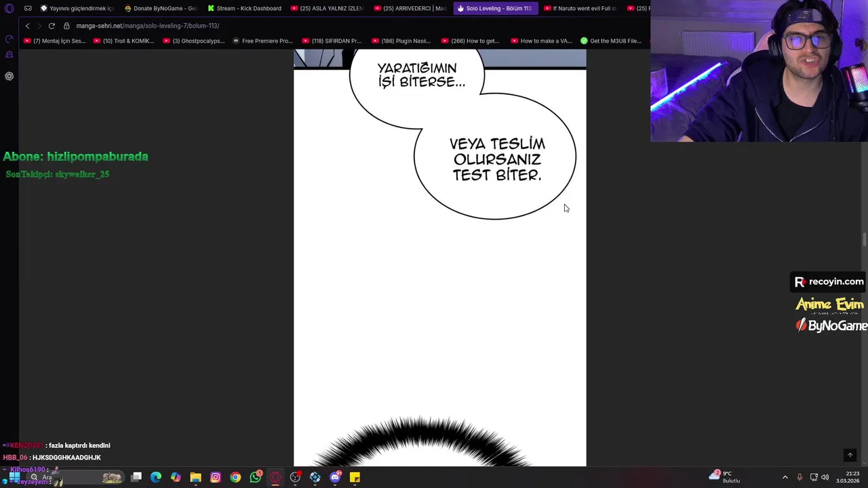Open the weather widget showing 9°C
Image resolution: width=868 pixels, height=488 pixels.
(725, 476)
